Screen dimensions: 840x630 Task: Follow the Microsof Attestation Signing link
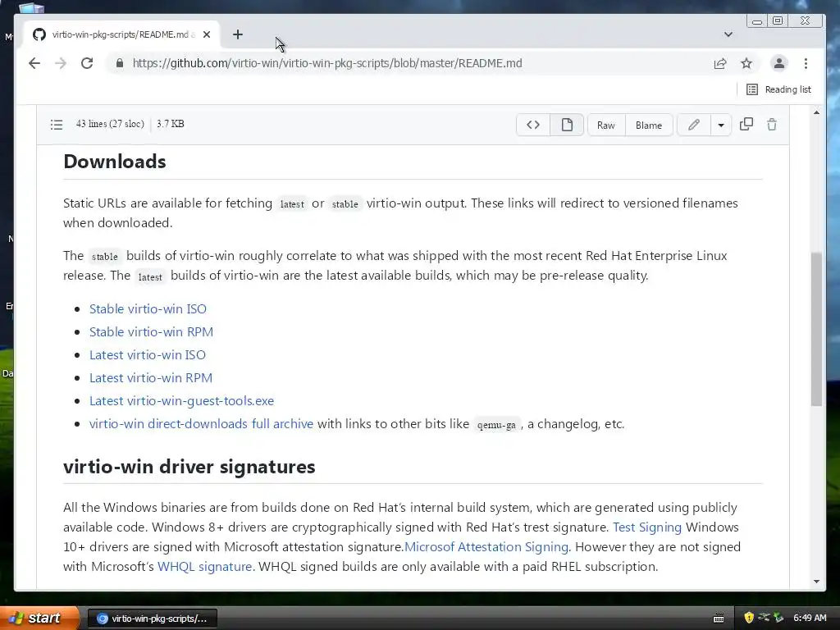[x=486, y=547]
